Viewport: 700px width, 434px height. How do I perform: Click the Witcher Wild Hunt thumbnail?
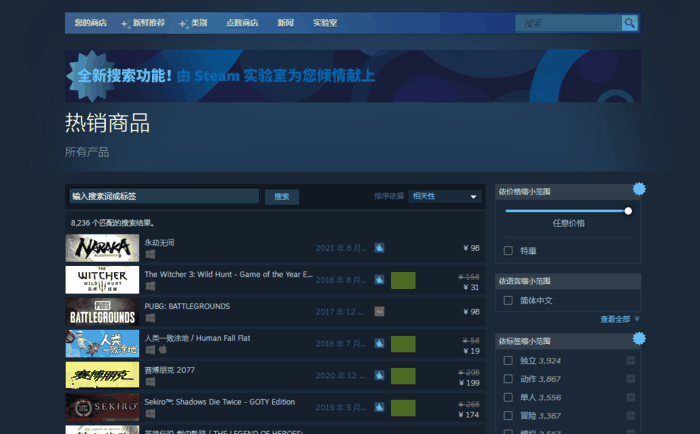102,280
